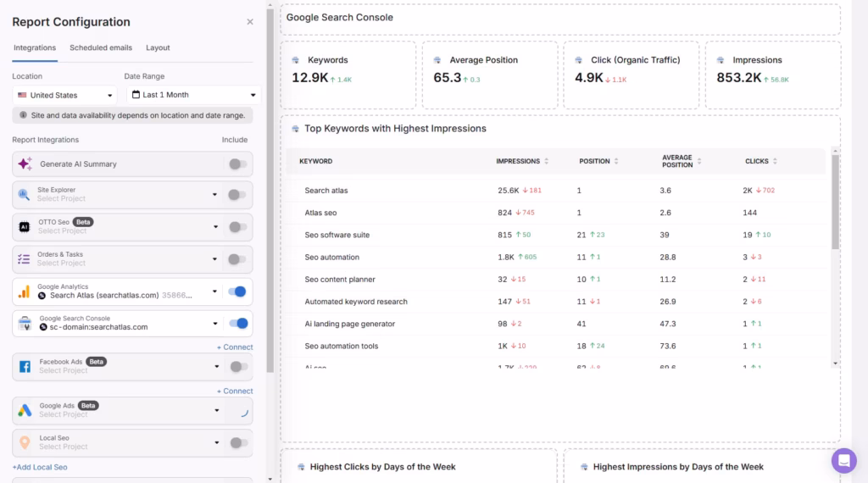Open the United States location dropdown
The image size is (868, 483).
pos(64,95)
